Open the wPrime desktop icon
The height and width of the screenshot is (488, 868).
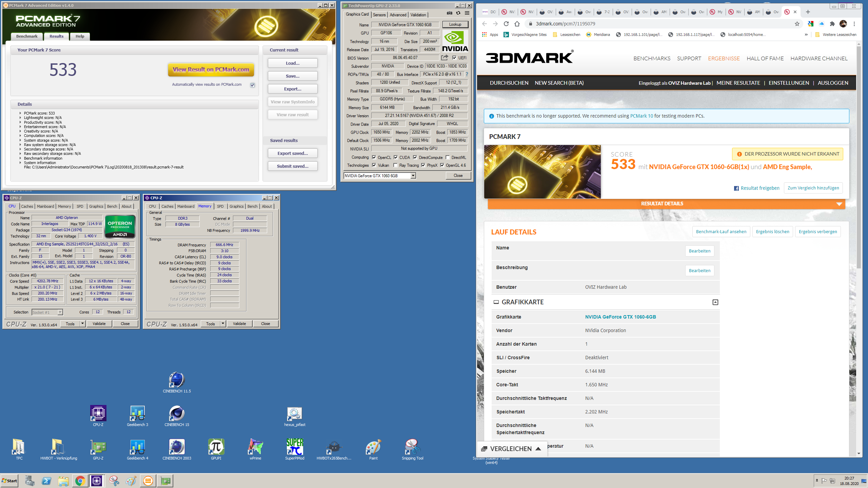[x=255, y=449]
